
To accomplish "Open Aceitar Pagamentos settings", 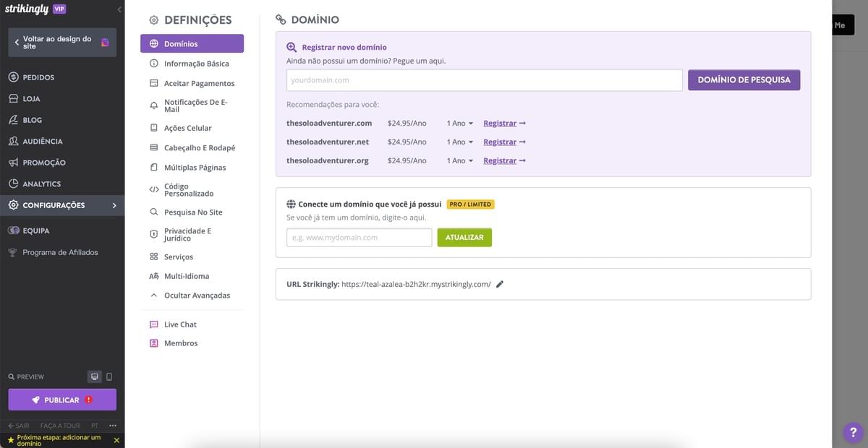I will (192, 83).
